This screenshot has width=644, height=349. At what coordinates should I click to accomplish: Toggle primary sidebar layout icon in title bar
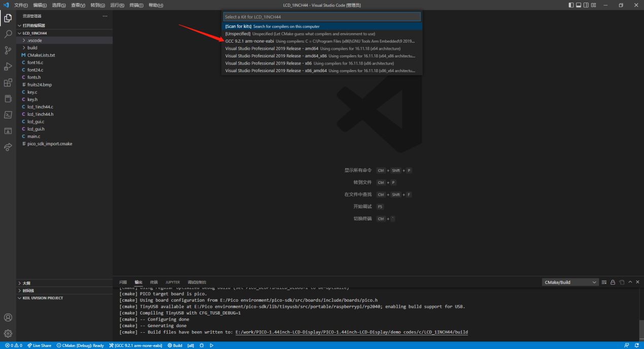click(571, 5)
